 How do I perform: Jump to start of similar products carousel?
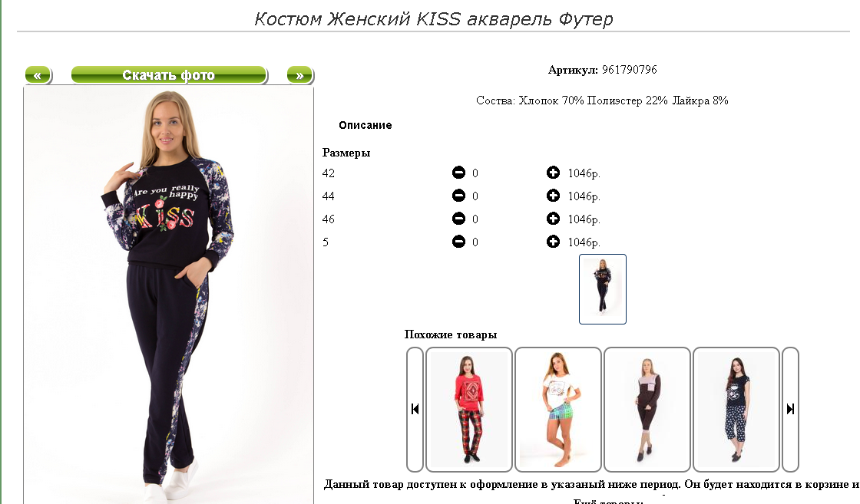point(415,409)
